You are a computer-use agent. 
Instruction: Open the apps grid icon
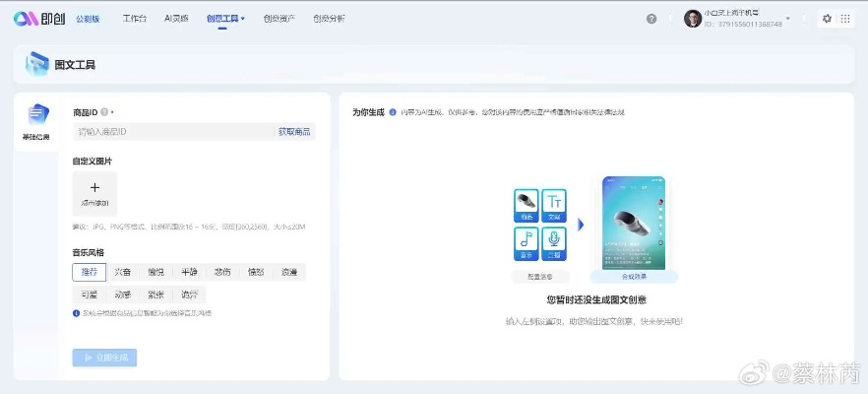[845, 19]
